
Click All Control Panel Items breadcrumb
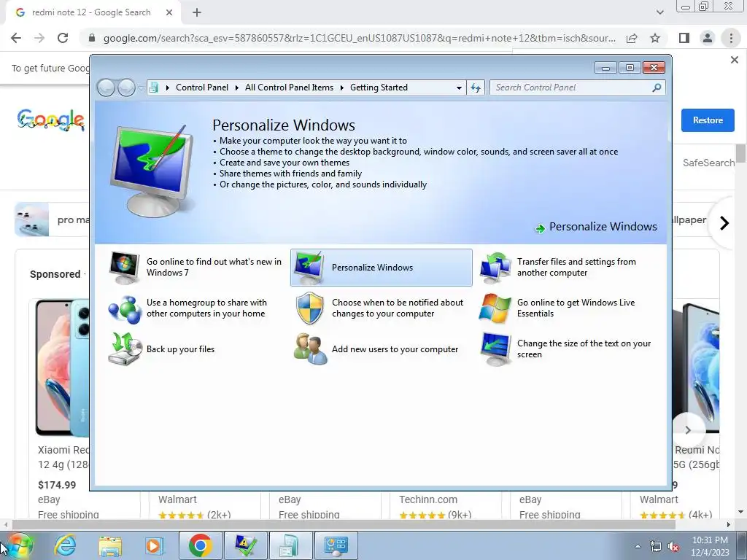point(289,87)
